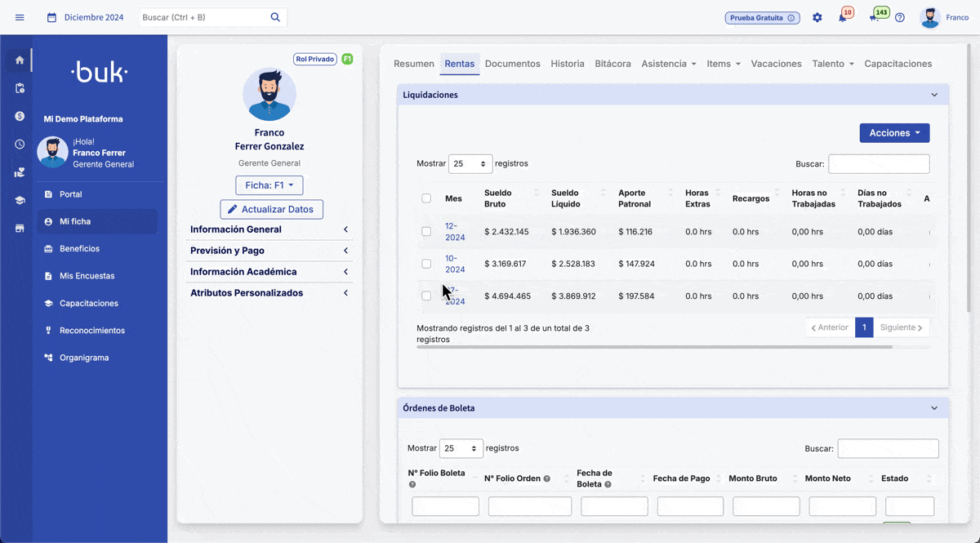The width and height of the screenshot is (980, 543).
Task: Click the Siguiente pagination button
Action: 902,327
